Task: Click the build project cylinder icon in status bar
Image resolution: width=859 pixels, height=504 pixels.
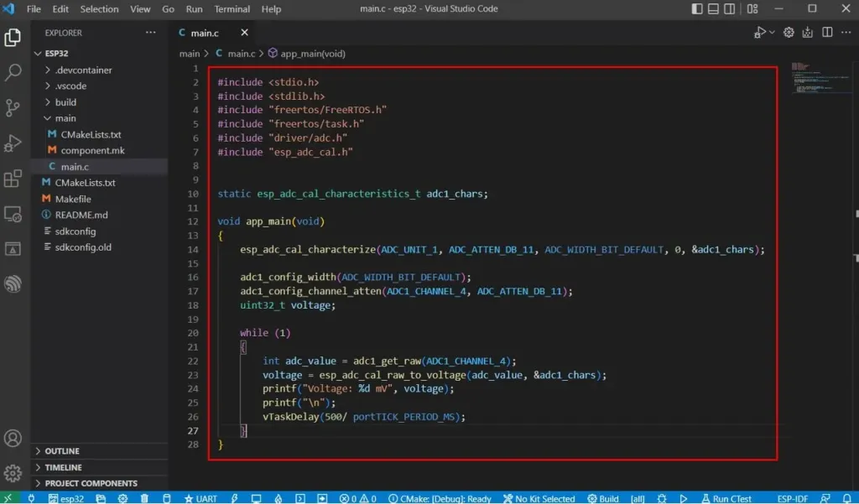Action: (x=167, y=498)
